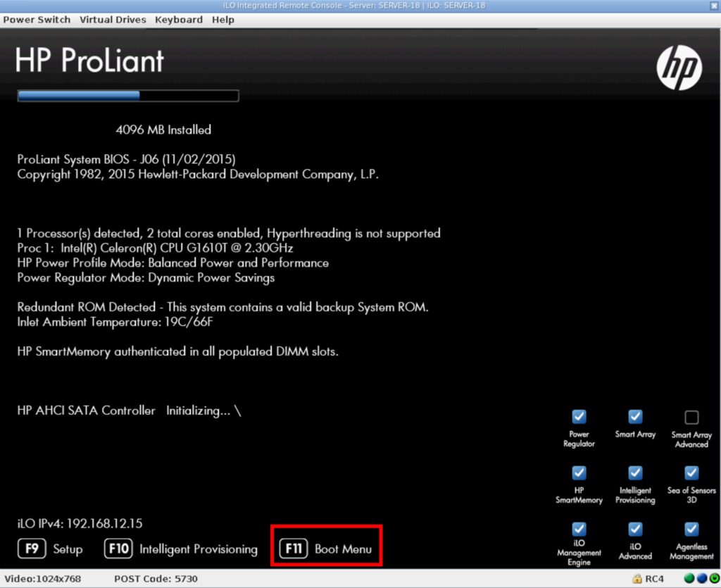Click the Power Regulator checkbox
Viewport: 721px width, 588px height.
point(579,416)
